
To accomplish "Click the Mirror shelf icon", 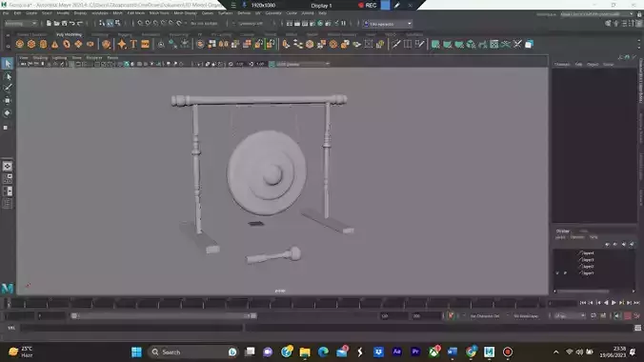I will (224, 44).
